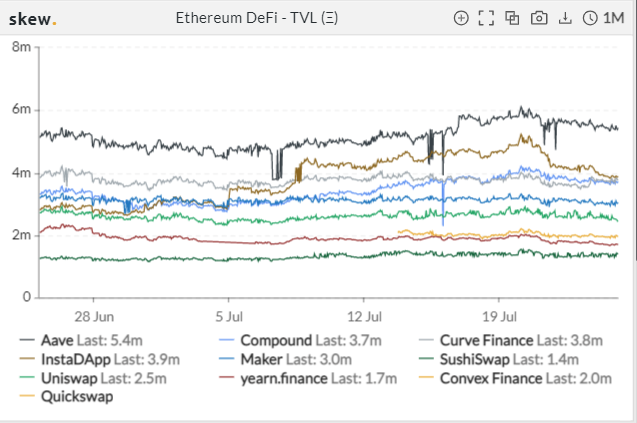The width and height of the screenshot is (637, 423).
Task: Click the Uniswap 'Last: 2.5m' value
Action: [134, 379]
